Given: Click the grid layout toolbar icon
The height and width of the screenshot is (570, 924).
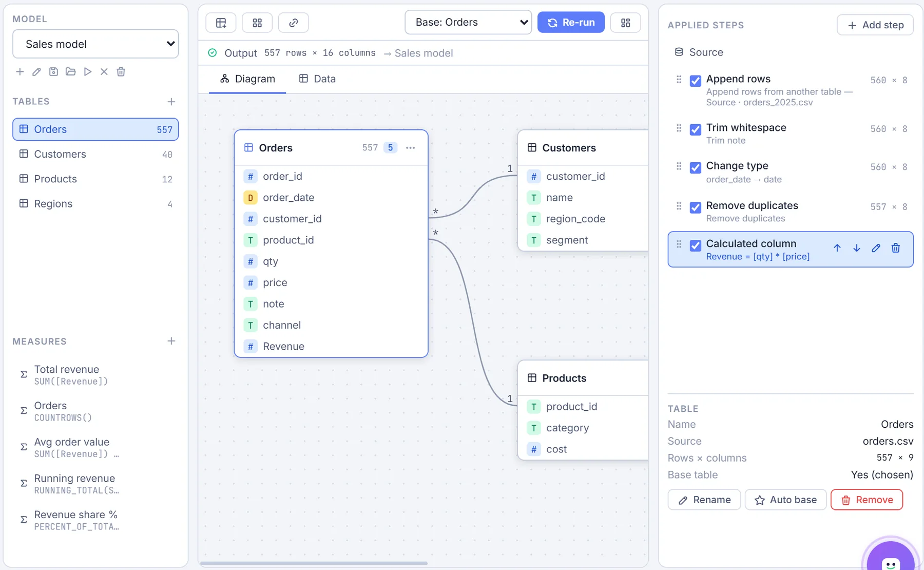Looking at the screenshot, I should pos(257,23).
